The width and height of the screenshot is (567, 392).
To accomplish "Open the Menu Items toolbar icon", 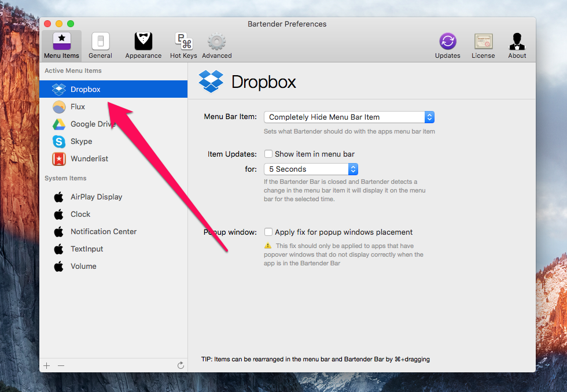I will [x=62, y=41].
